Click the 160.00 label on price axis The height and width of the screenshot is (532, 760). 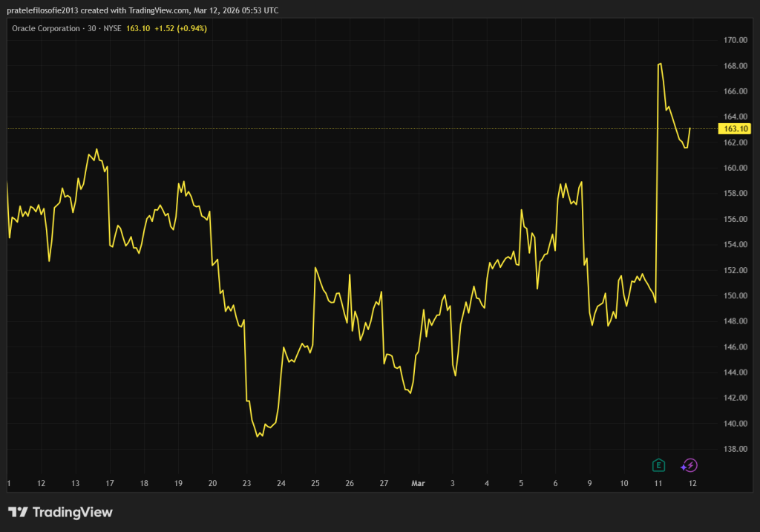click(x=735, y=168)
